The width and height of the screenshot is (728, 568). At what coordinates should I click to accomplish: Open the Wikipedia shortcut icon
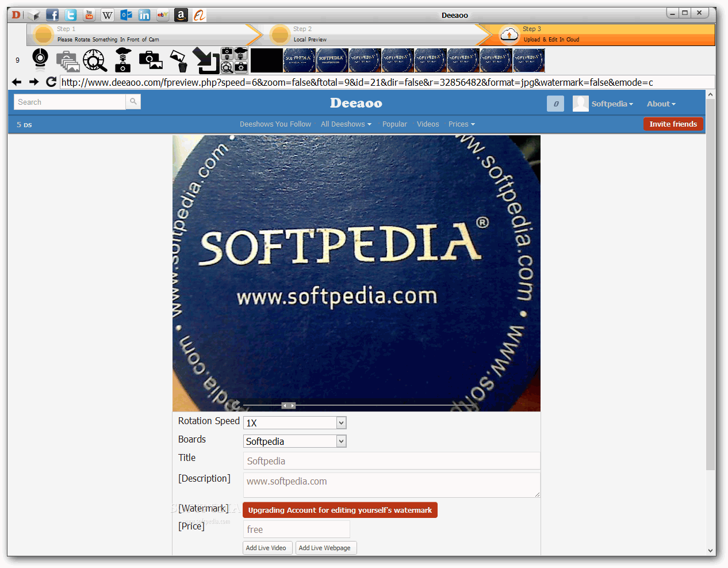[x=108, y=15]
